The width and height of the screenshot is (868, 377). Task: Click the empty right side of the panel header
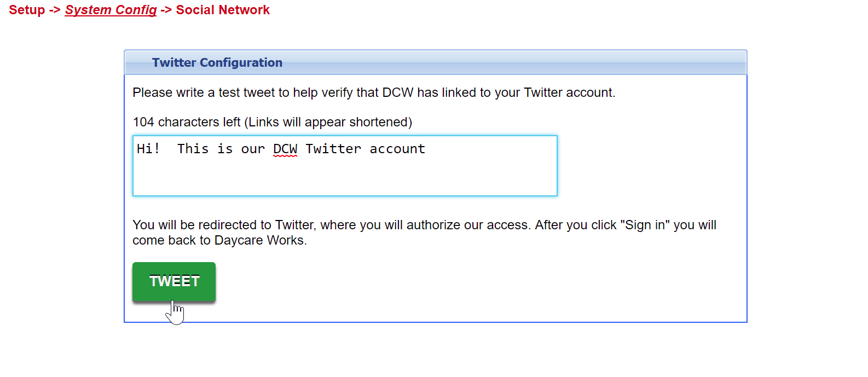(547, 62)
